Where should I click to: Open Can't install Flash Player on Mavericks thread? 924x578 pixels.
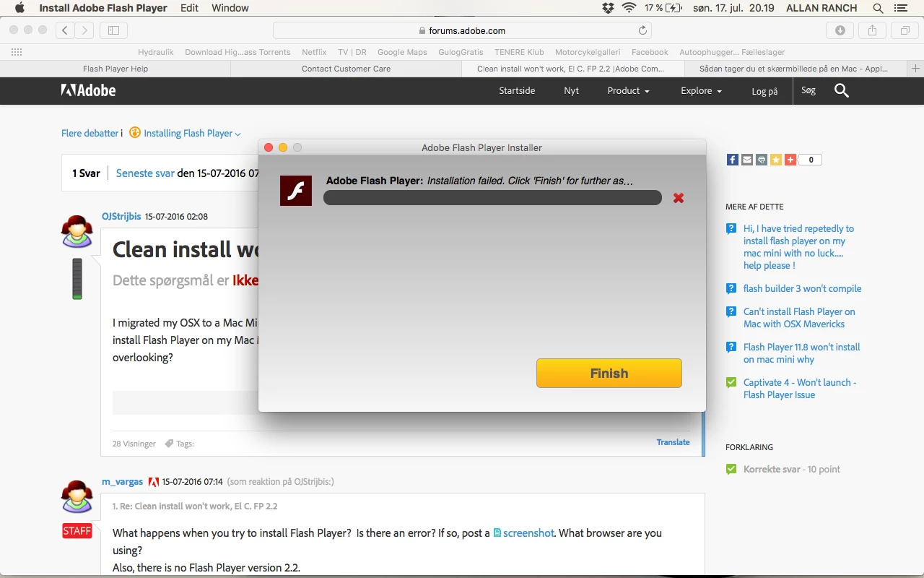(799, 318)
